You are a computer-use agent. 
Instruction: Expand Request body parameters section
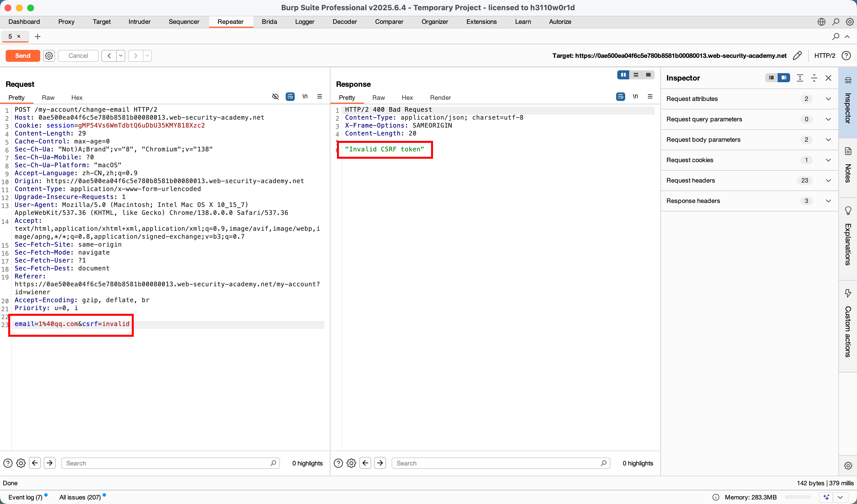pos(828,140)
